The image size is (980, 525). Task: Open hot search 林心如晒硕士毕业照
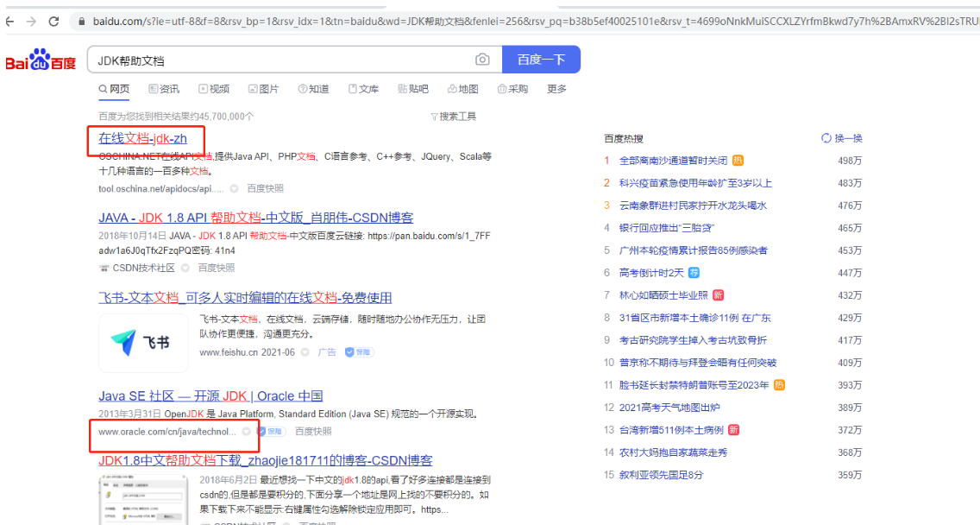tap(663, 295)
